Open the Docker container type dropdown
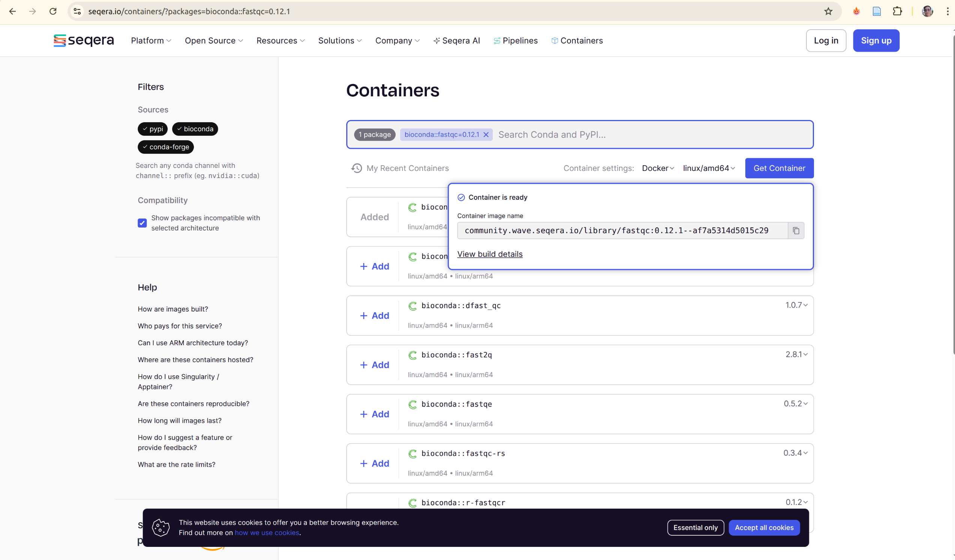 (x=658, y=168)
